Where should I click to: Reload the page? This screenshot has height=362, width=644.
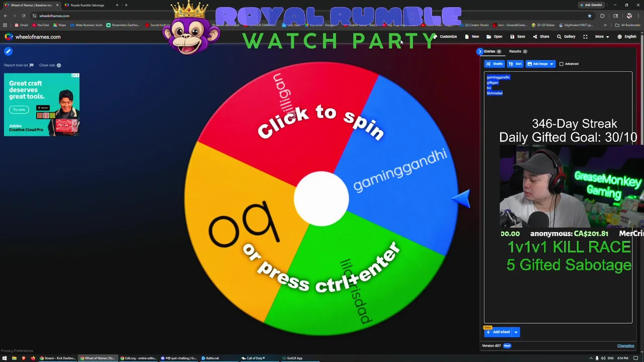coord(23,16)
